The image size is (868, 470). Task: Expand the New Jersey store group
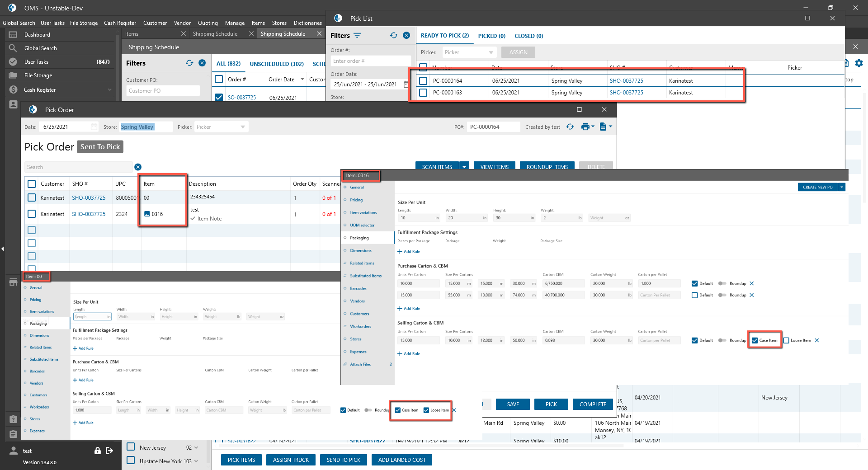coord(196,448)
